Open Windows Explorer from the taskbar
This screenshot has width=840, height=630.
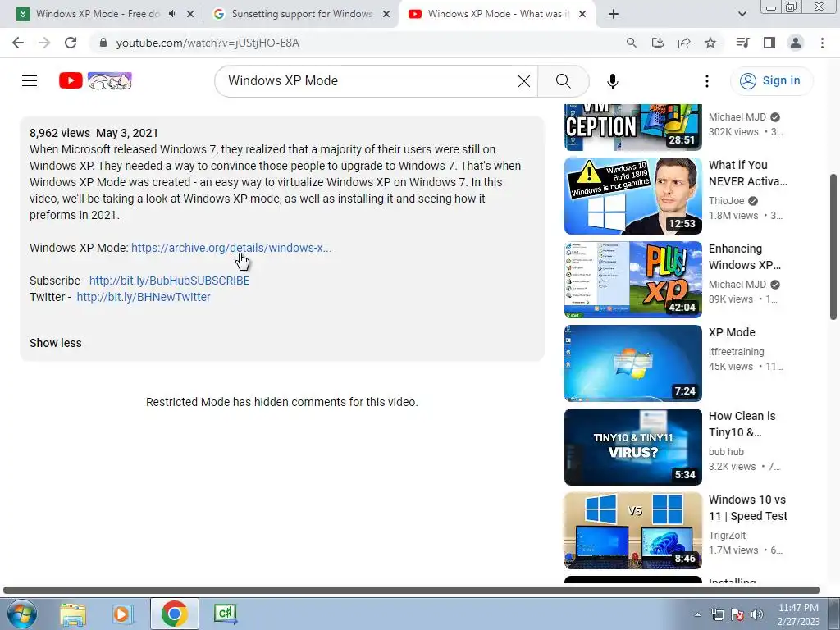point(73,614)
